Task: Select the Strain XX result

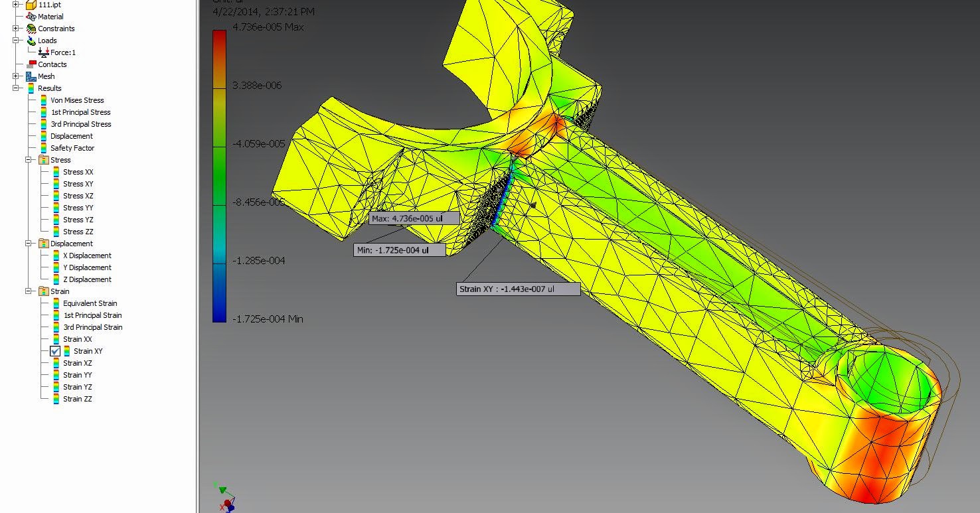Action: [78, 339]
